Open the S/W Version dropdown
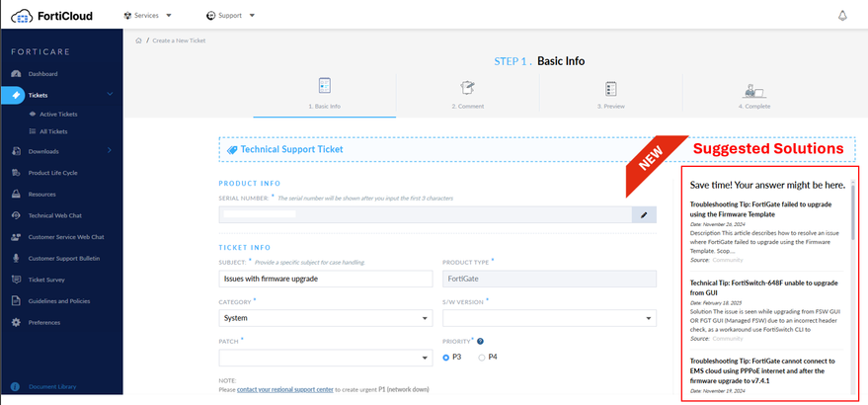The image size is (868, 405). [x=550, y=319]
